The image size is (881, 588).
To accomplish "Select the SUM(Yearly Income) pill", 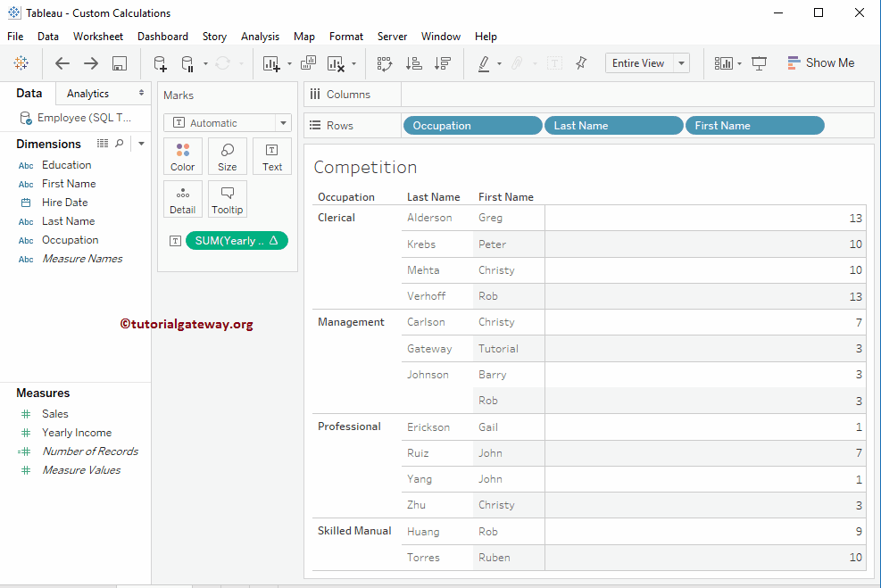I will click(x=237, y=240).
